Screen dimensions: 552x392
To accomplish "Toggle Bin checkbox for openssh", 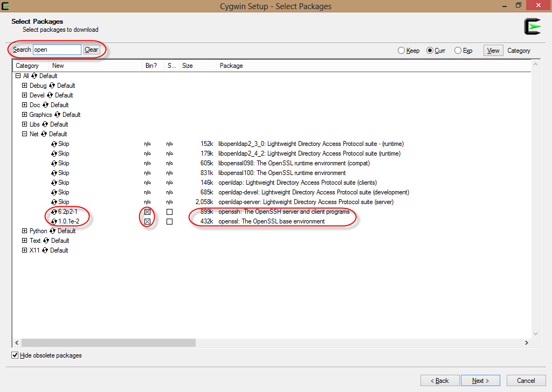I will [148, 212].
